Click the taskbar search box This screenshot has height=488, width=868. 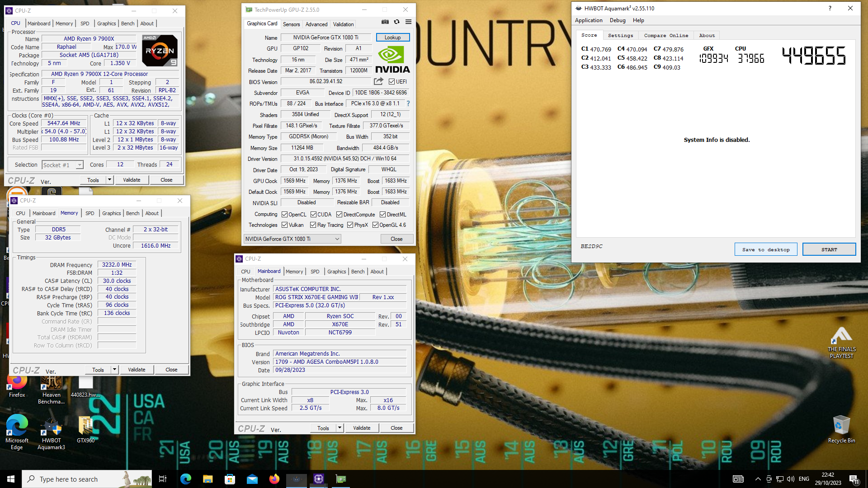click(87, 479)
